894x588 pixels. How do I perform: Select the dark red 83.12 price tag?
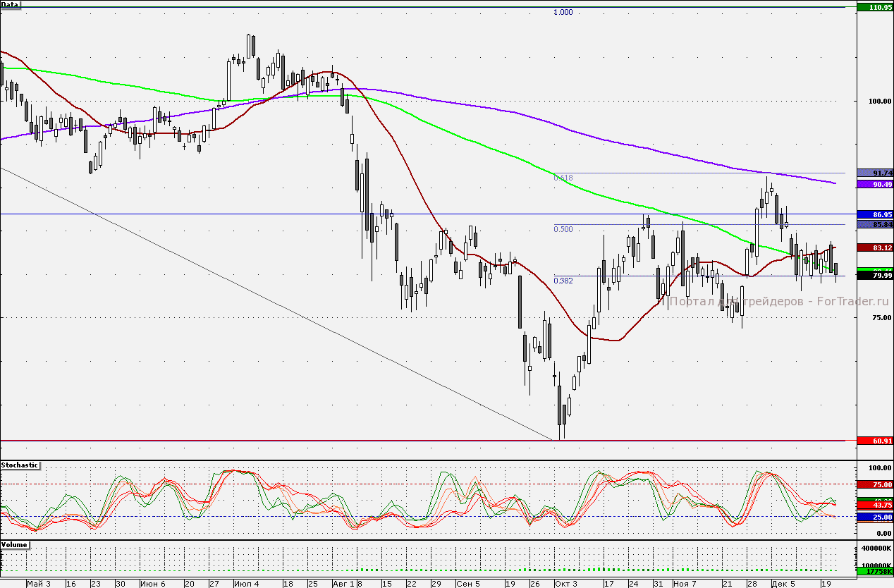[874, 247]
